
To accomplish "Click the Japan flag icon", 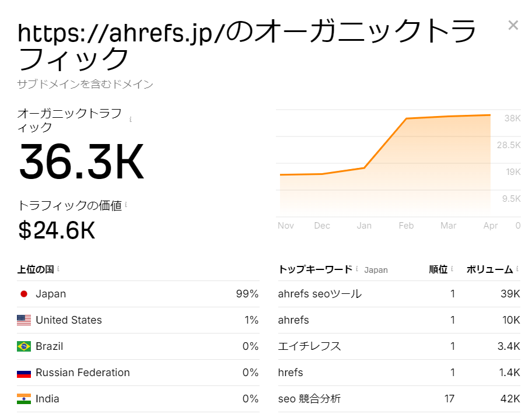I will [23, 294].
